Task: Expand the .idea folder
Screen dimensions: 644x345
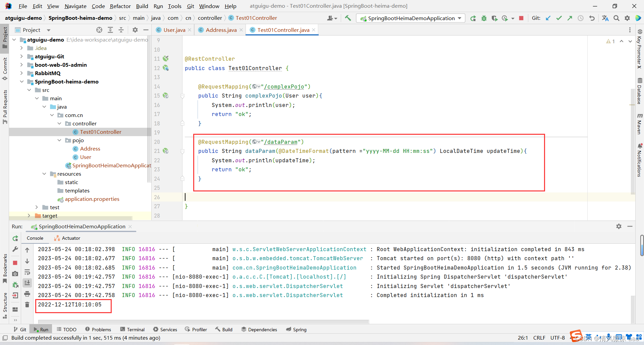Action: (x=21, y=48)
